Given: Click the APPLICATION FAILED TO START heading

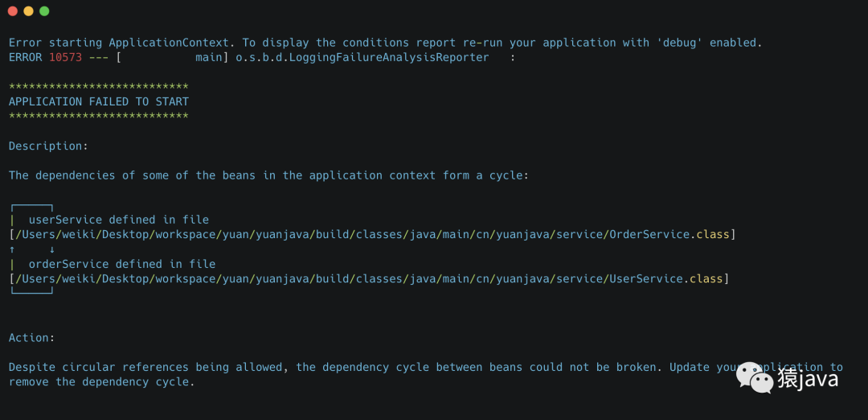Looking at the screenshot, I should tap(98, 101).
